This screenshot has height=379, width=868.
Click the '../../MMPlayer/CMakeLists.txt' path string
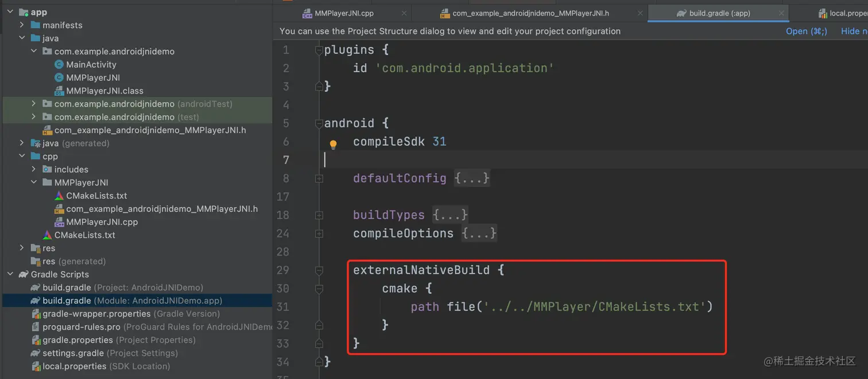click(x=594, y=307)
